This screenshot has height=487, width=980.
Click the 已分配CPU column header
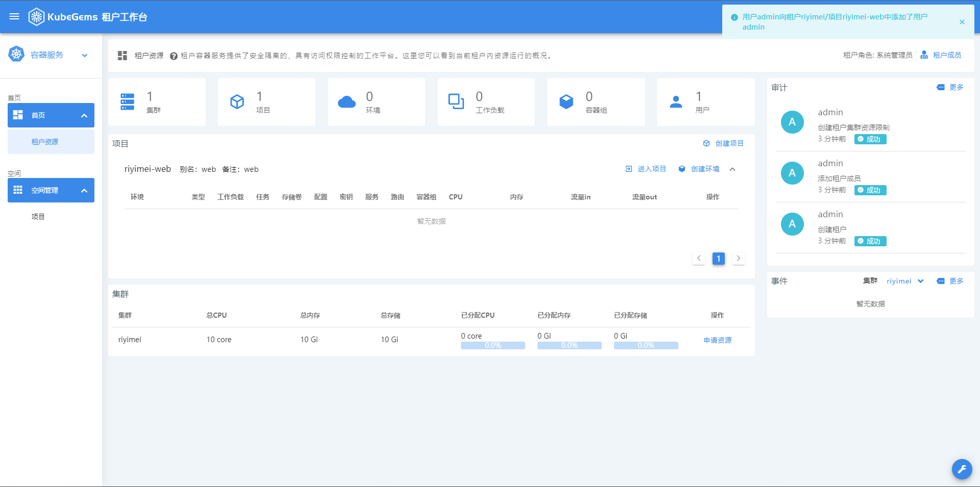click(478, 315)
